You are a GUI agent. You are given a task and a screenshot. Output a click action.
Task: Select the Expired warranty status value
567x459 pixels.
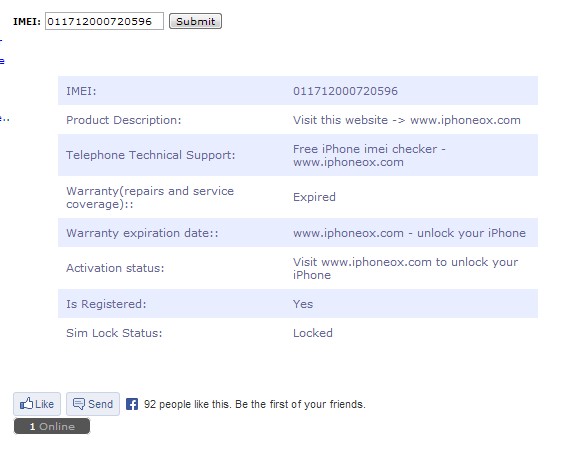click(x=314, y=197)
